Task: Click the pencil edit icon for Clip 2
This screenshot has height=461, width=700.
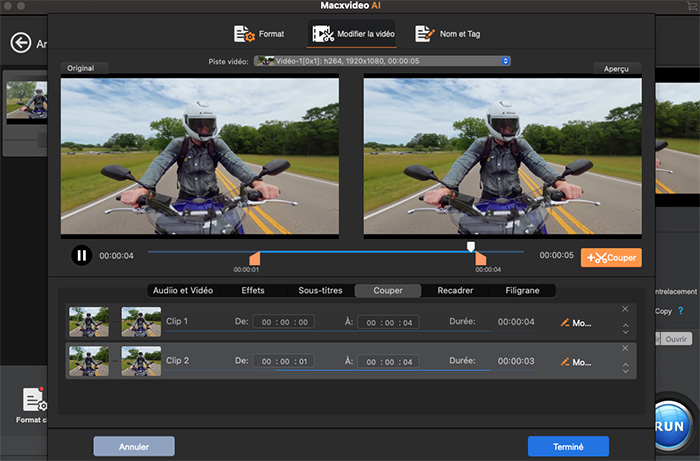Action: [x=565, y=361]
